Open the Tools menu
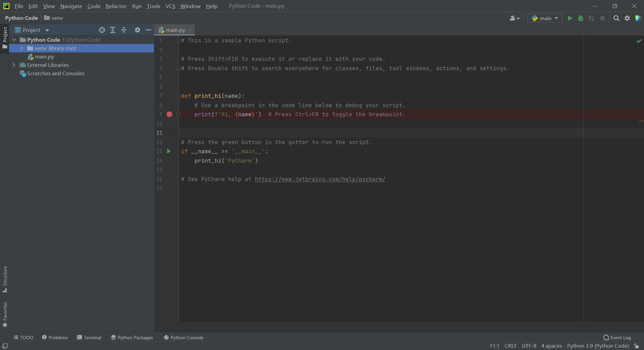 153,6
